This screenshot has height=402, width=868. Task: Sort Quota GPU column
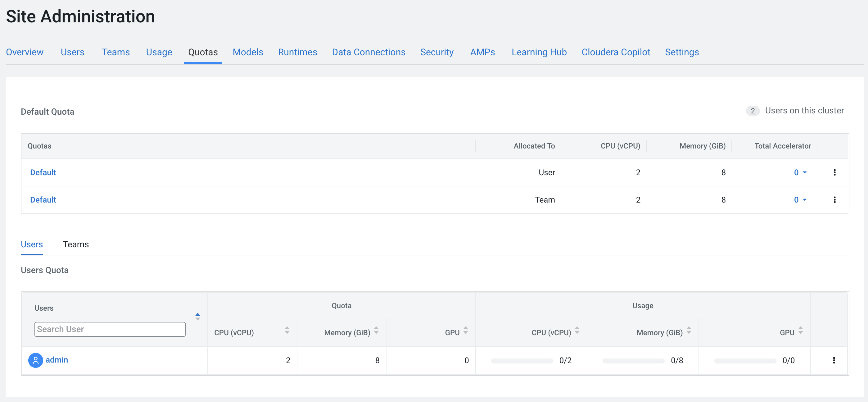click(x=465, y=330)
